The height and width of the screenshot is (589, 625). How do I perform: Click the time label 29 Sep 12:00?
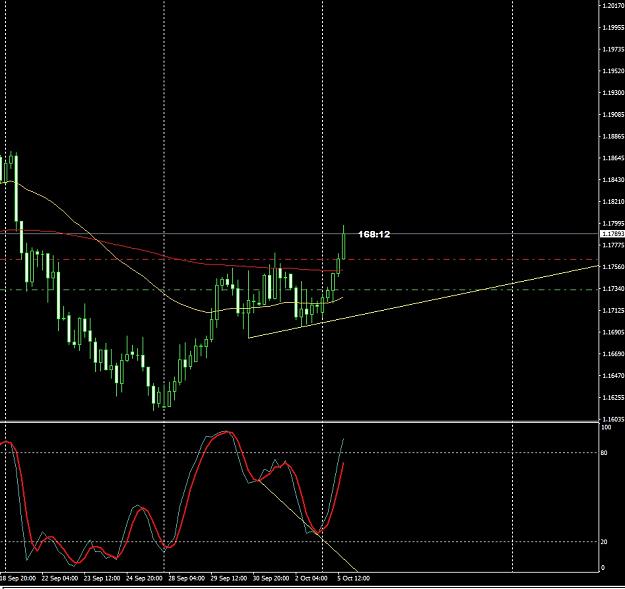pos(228,578)
